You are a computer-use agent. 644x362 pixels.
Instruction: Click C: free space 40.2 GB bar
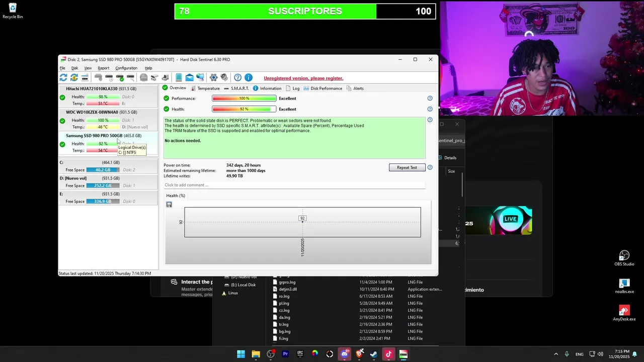(x=103, y=170)
